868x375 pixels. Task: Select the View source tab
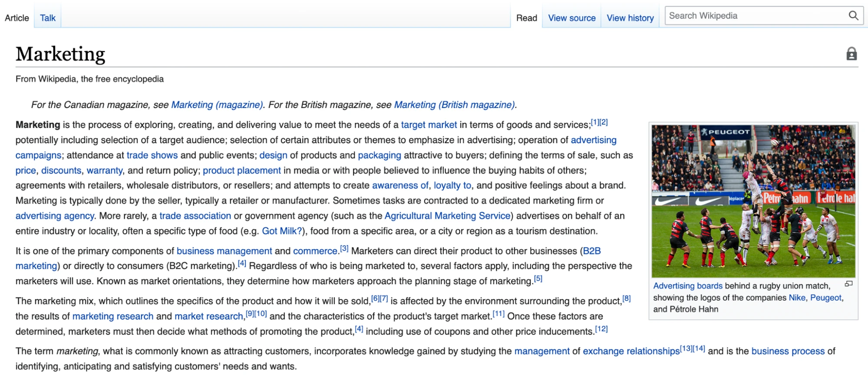pyautogui.click(x=571, y=18)
